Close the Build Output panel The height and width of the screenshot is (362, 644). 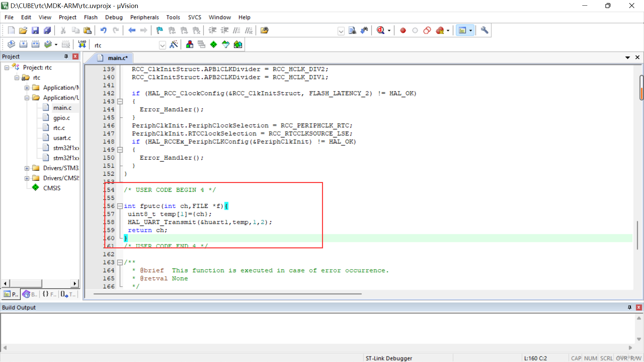pos(639,307)
